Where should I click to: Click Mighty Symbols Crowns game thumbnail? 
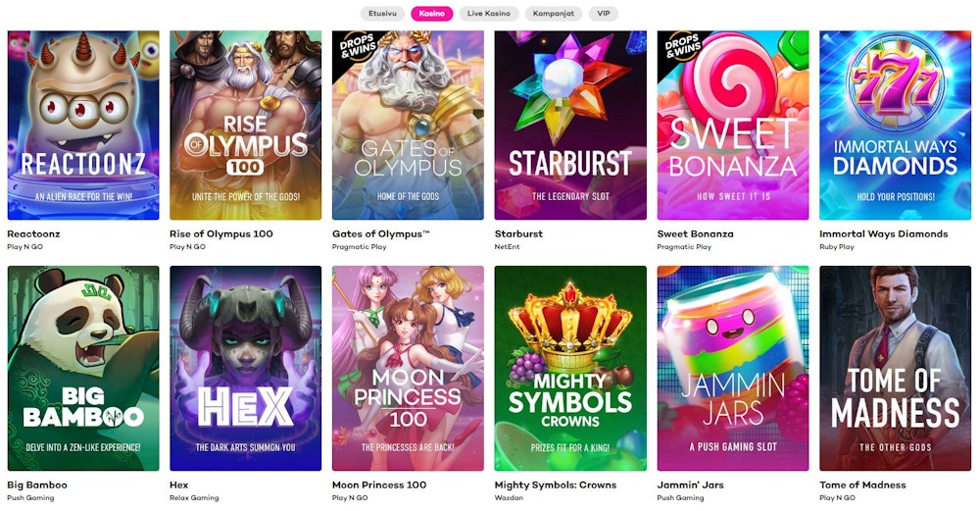click(570, 368)
